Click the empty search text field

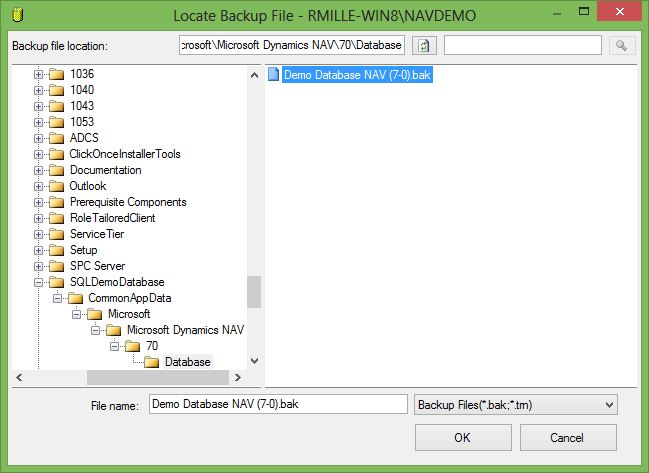point(523,45)
